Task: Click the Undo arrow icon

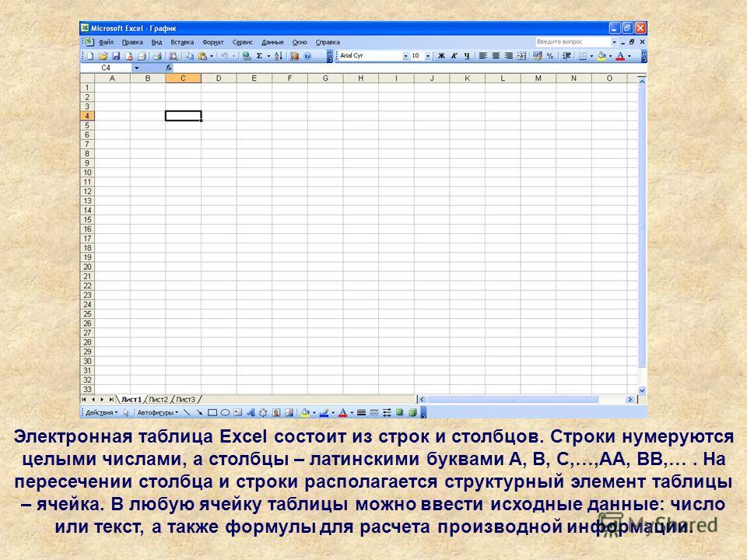Action: pos(224,56)
